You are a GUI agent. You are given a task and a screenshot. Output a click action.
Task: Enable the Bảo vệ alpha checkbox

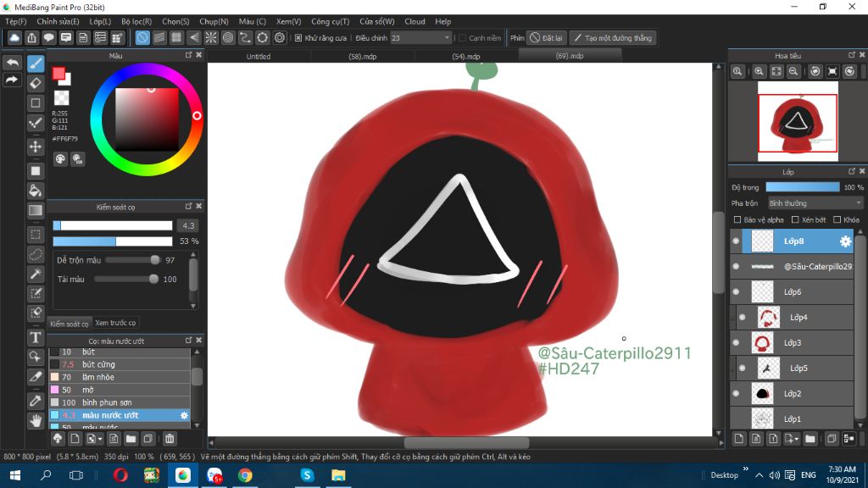click(737, 219)
